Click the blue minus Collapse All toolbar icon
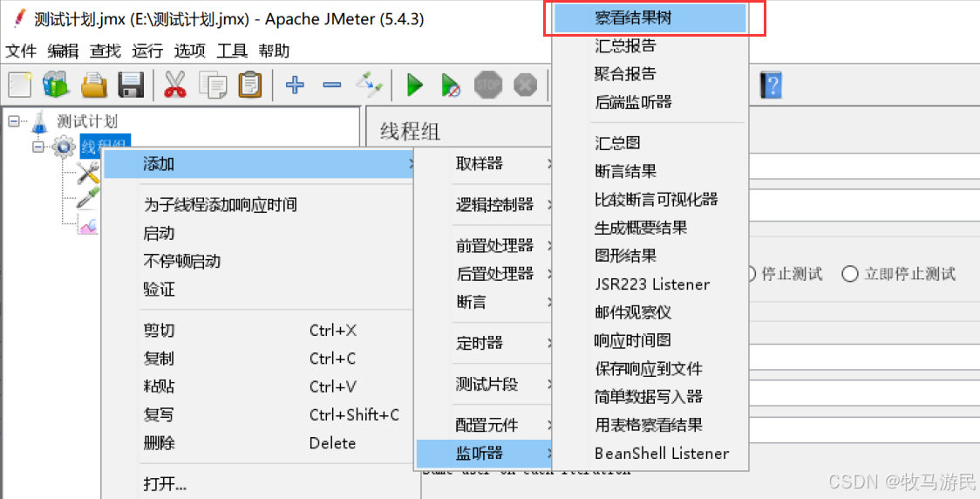The width and height of the screenshot is (980, 499). (332, 85)
